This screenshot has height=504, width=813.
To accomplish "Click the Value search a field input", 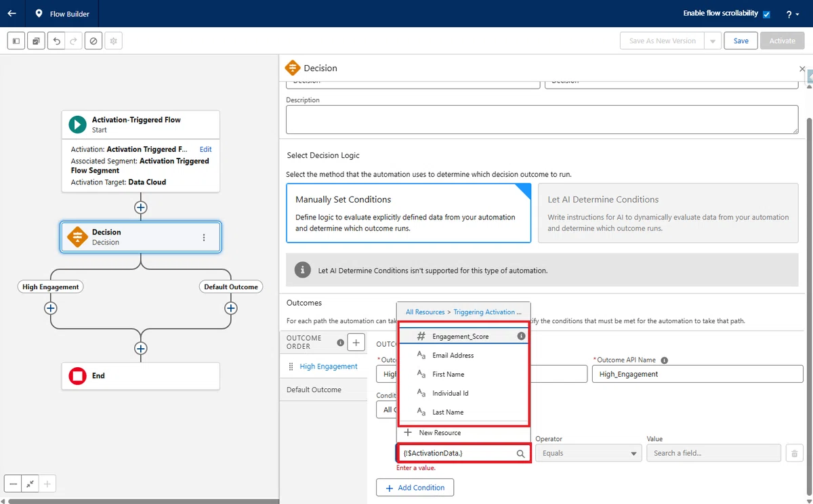I will [713, 453].
